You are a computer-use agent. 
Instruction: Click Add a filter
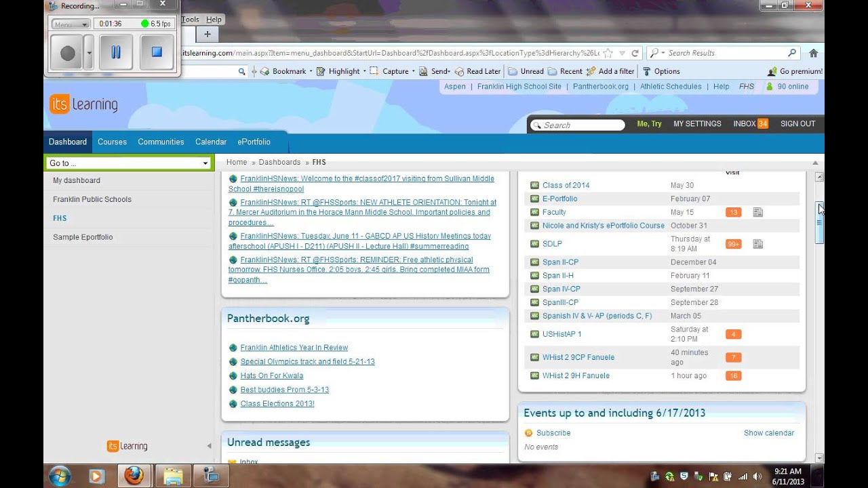610,71
